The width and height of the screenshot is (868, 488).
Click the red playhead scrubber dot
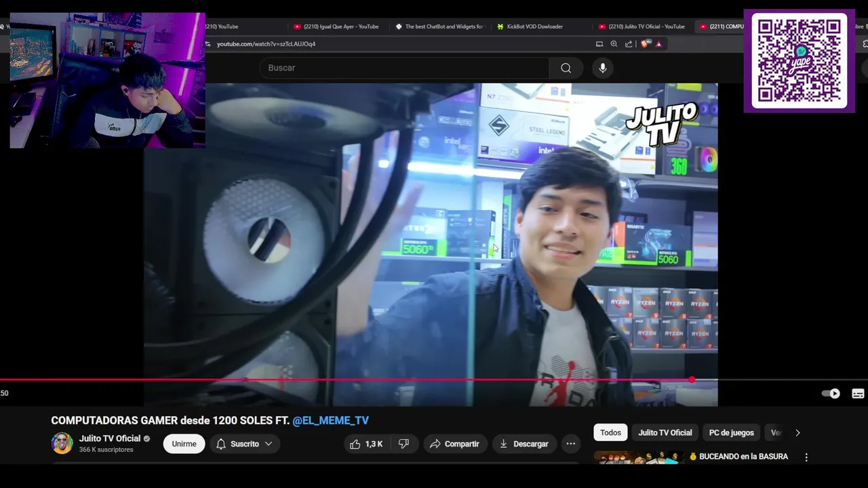point(691,380)
